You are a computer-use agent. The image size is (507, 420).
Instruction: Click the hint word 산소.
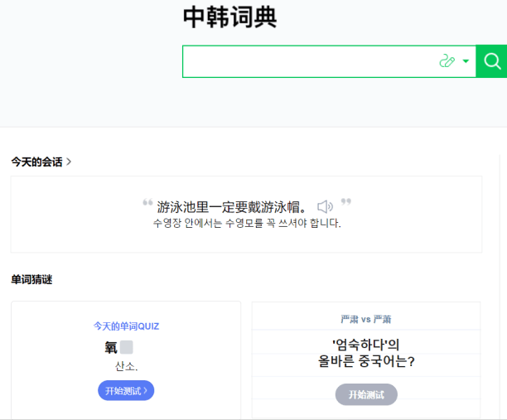[x=127, y=366]
